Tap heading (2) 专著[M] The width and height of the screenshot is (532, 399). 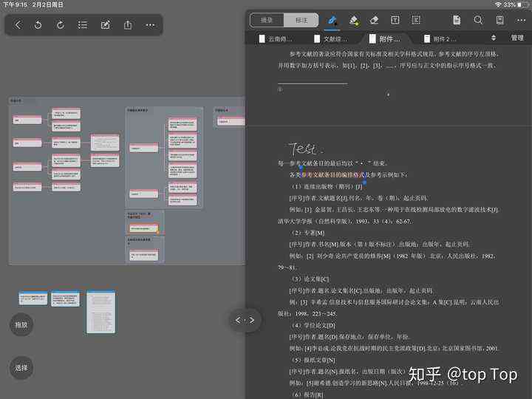pos(307,233)
